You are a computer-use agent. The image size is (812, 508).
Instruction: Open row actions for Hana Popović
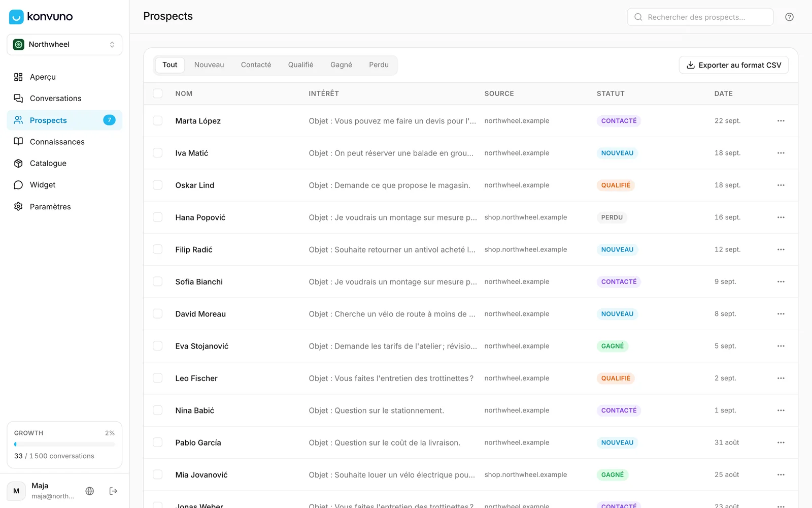click(x=781, y=217)
